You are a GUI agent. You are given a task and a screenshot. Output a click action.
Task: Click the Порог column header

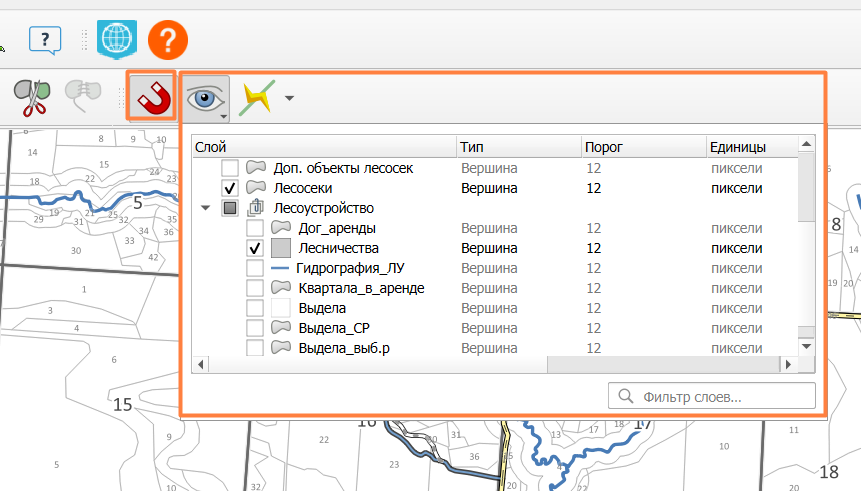pyautogui.click(x=643, y=147)
